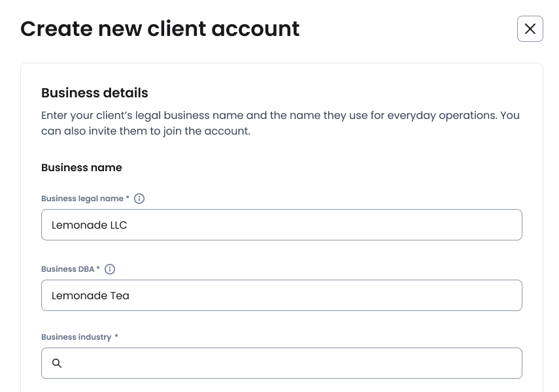The width and height of the screenshot is (559, 392).
Task: Click the "Lemonade LLC" text value
Action: click(90, 225)
